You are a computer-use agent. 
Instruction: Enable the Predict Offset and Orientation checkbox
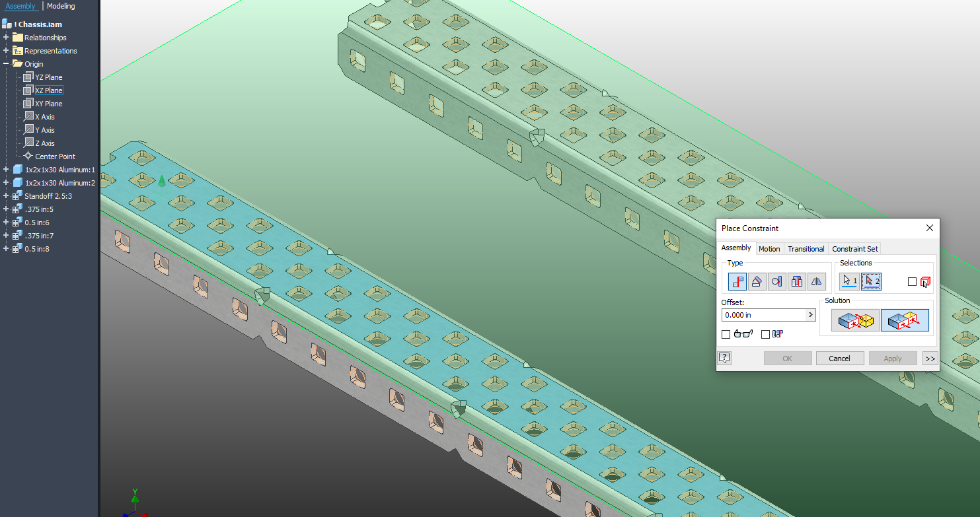point(766,335)
